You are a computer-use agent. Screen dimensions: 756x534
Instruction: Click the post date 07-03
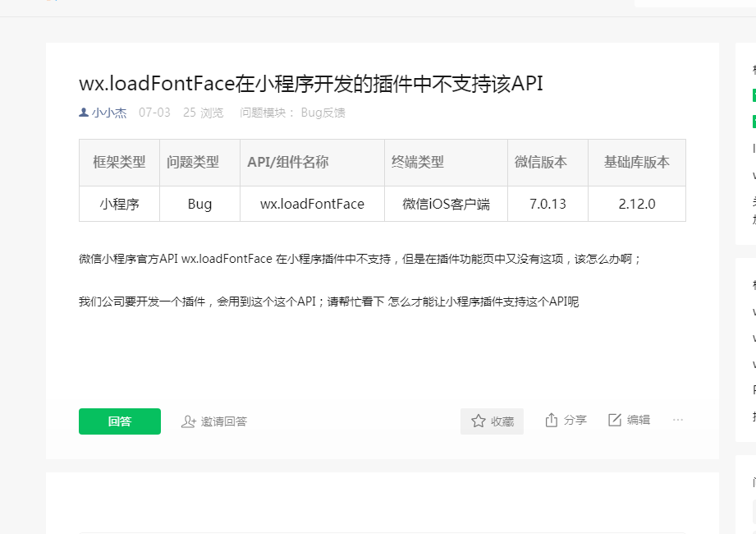154,113
